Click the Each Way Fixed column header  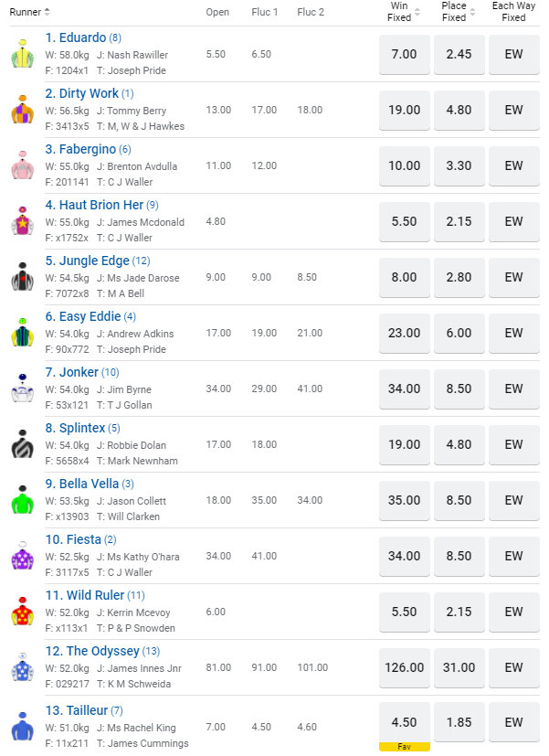click(513, 12)
